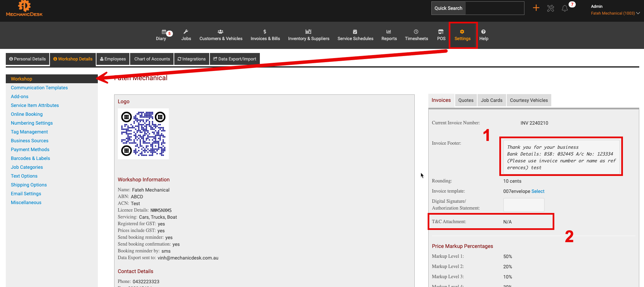
Task: Click the 10 cents rounding value
Action: (512, 181)
